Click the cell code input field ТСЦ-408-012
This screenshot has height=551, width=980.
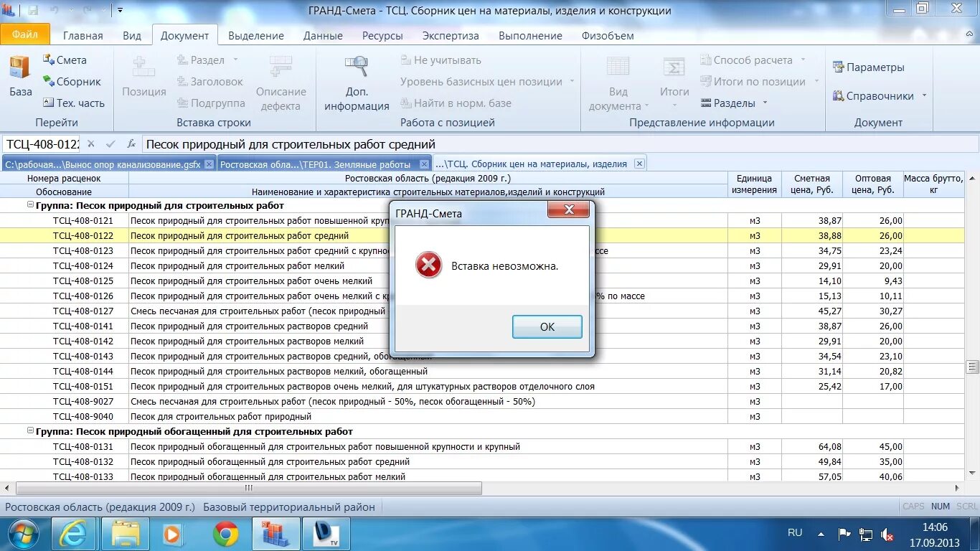coord(41,144)
